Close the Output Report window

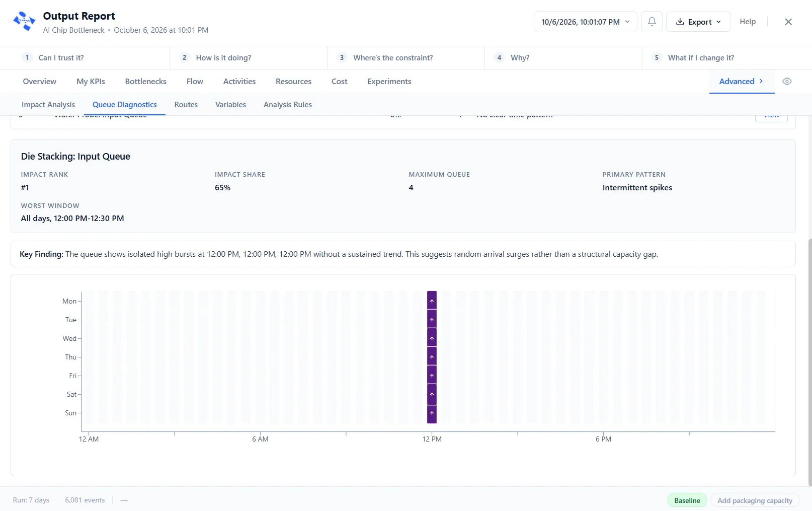pyautogui.click(x=788, y=22)
